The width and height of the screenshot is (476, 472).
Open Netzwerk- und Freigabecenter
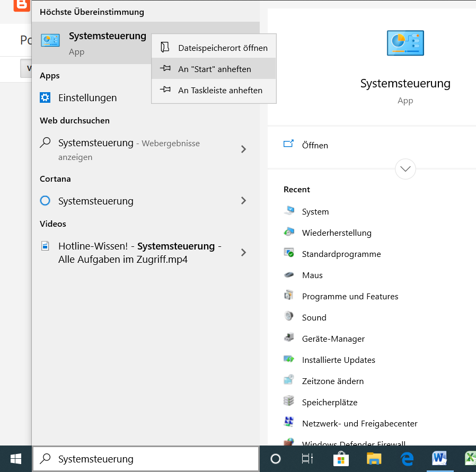coord(358,423)
